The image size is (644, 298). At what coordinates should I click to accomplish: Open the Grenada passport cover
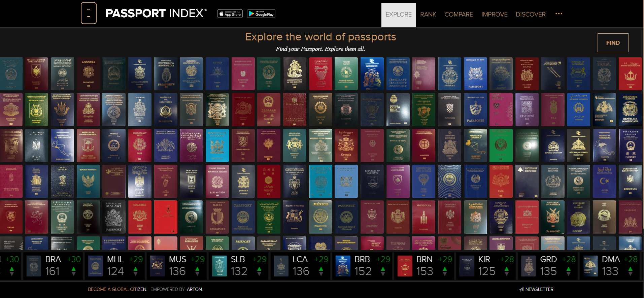(x=449, y=145)
